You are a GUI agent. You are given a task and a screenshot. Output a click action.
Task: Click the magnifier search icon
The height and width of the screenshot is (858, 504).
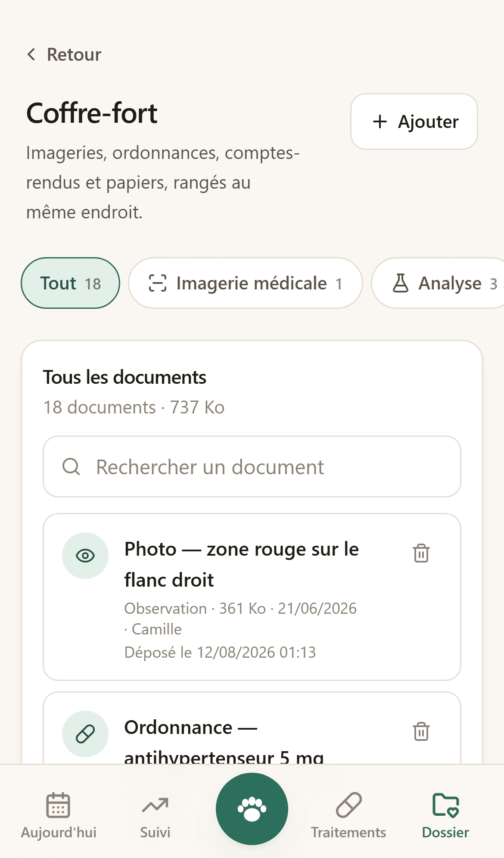(x=71, y=466)
